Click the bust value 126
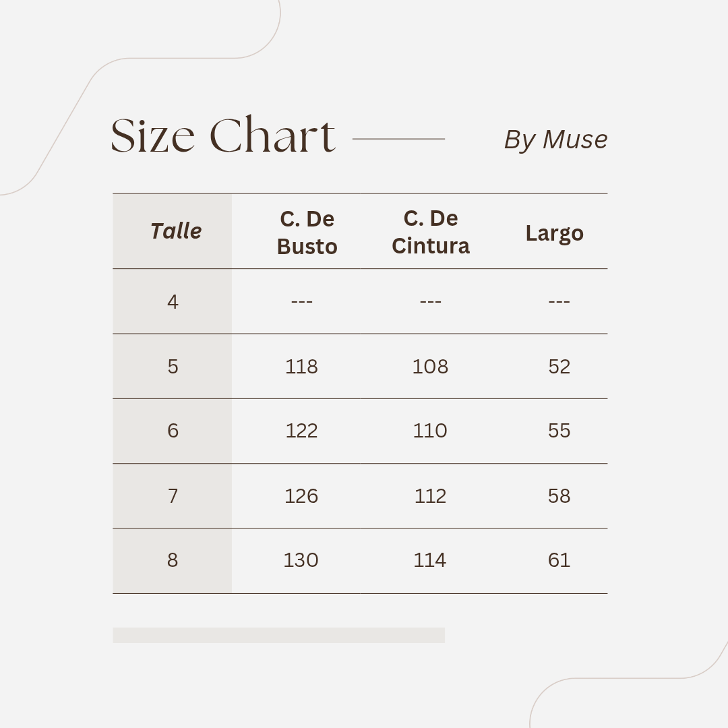728x728 pixels. (x=301, y=496)
